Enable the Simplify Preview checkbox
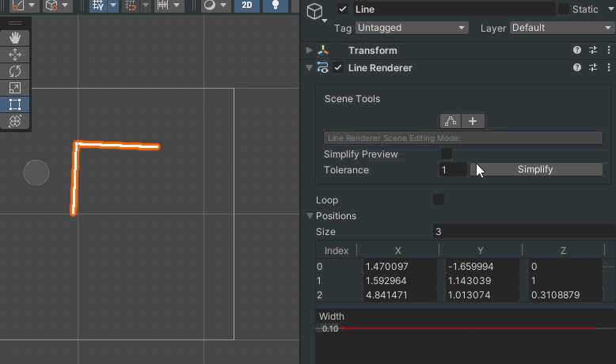The image size is (616, 364). point(447,154)
